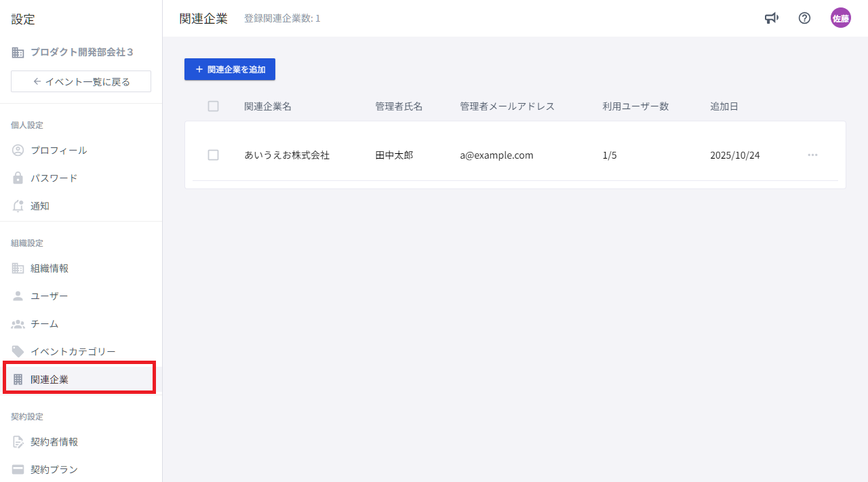Click the 関連企業を追加 button
This screenshot has height=482, width=868.
pyautogui.click(x=230, y=69)
